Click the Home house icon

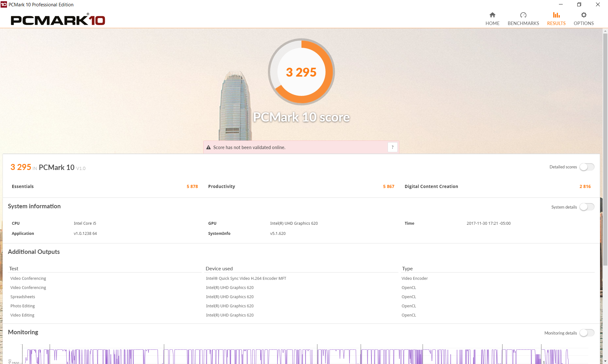click(492, 15)
